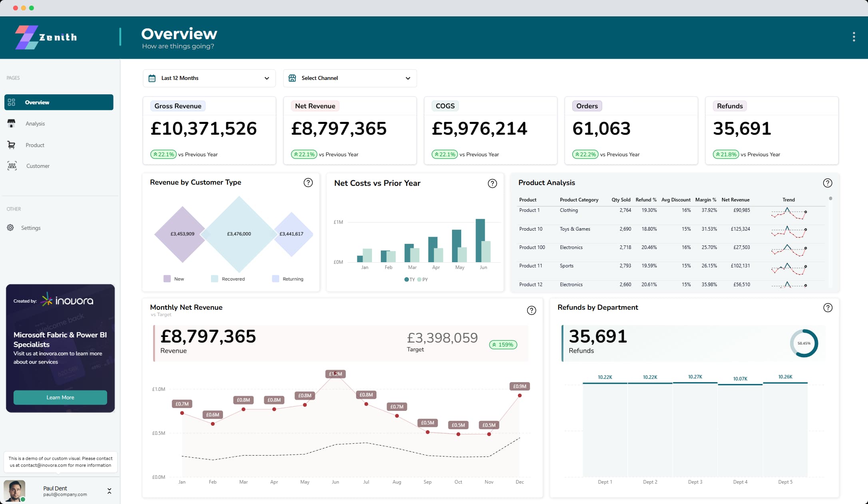This screenshot has height=504, width=868.
Task: Open the Customer section icon
Action: coord(12,165)
